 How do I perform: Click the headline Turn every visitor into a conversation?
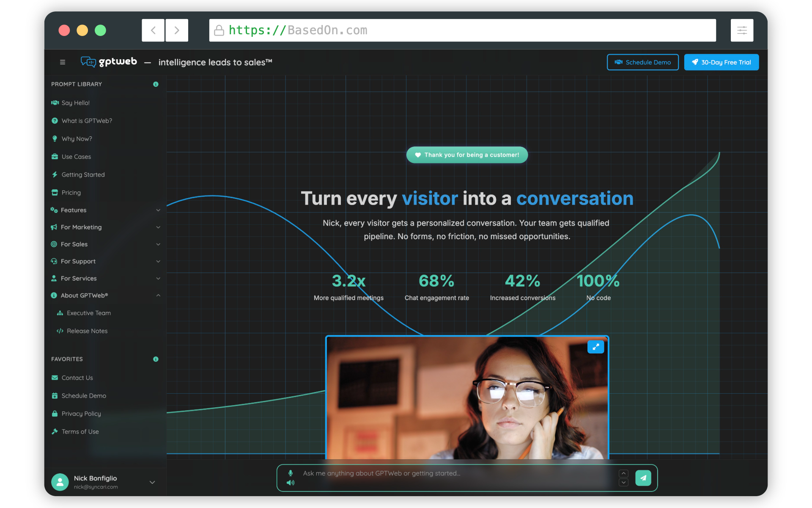467,199
